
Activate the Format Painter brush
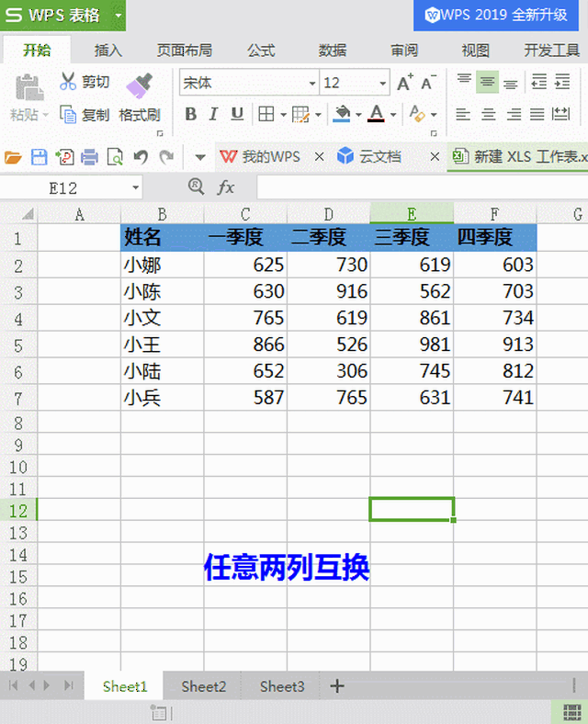[140, 85]
